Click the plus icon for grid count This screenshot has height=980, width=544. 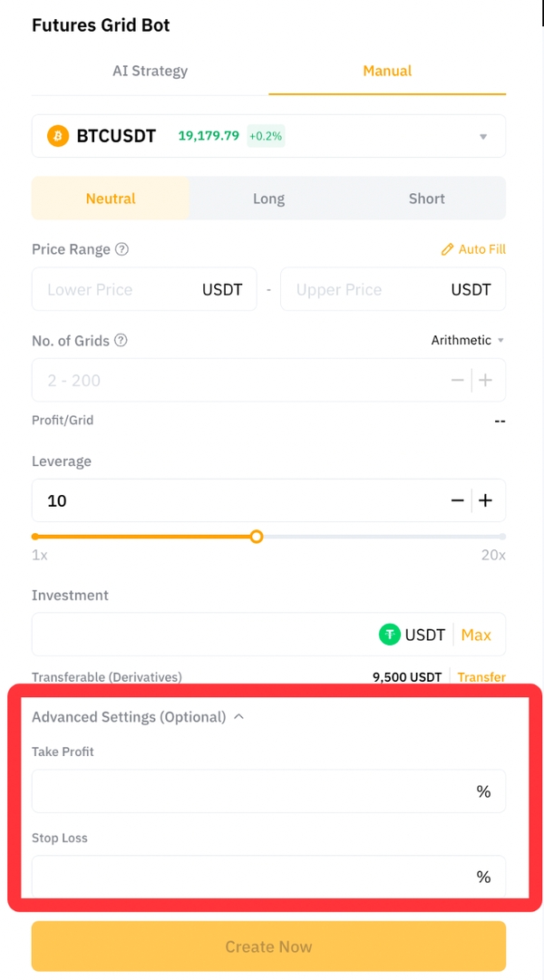(486, 380)
